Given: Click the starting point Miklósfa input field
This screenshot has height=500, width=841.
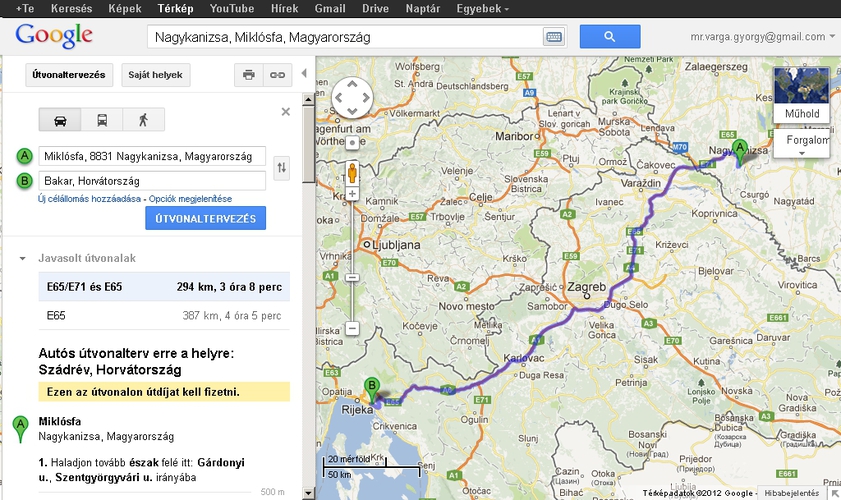Looking at the screenshot, I should click(x=152, y=156).
